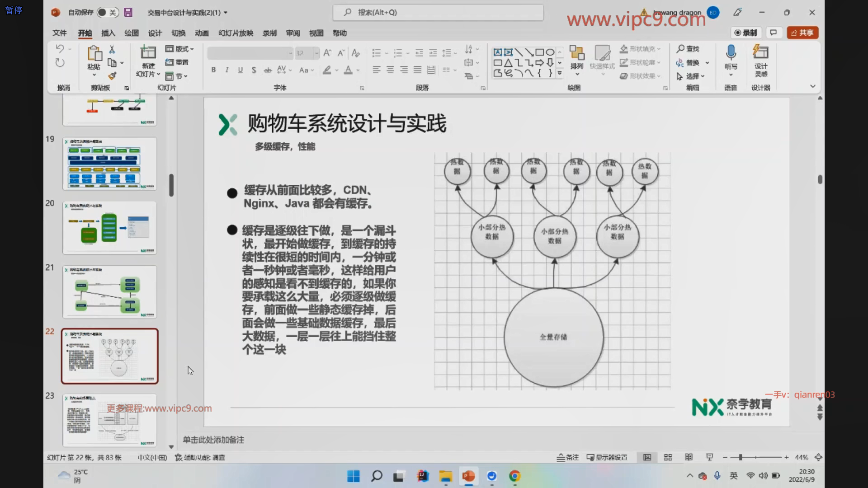The width and height of the screenshot is (868, 488).
Task: Switch to Slide Sorter view icon
Action: coord(668,457)
